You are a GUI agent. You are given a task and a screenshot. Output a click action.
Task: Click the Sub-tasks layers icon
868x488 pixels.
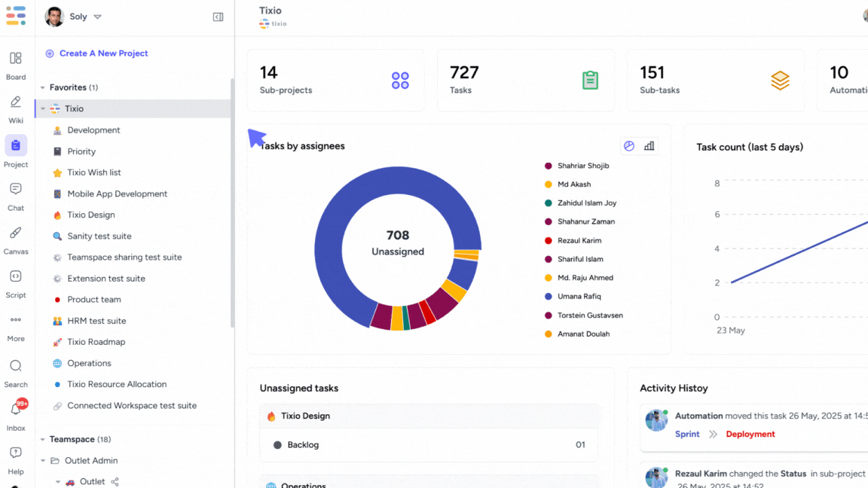[780, 81]
